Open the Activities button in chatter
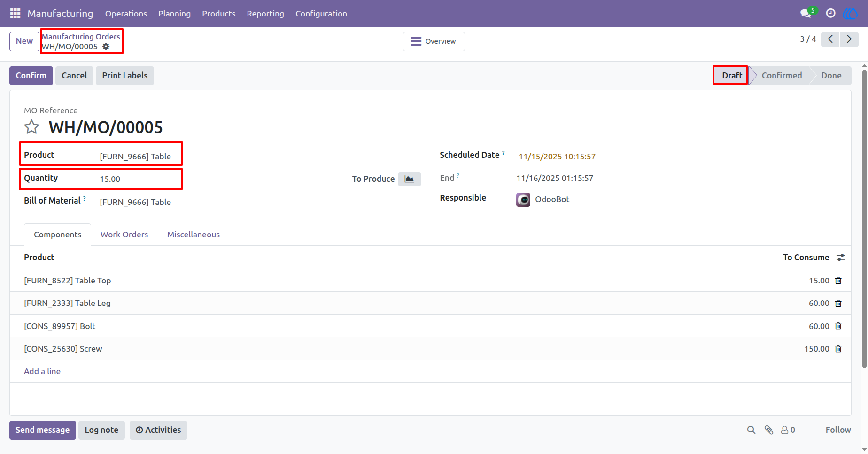This screenshot has height=454, width=868. 158,430
